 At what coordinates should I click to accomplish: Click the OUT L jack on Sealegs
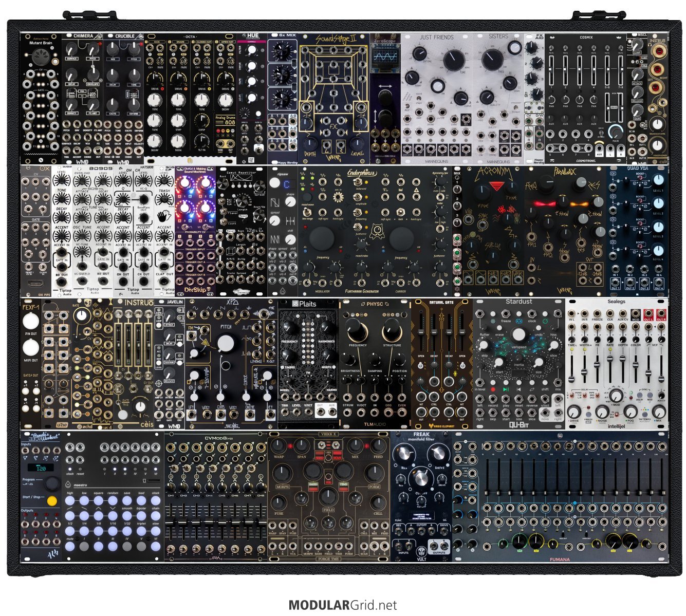648,313
